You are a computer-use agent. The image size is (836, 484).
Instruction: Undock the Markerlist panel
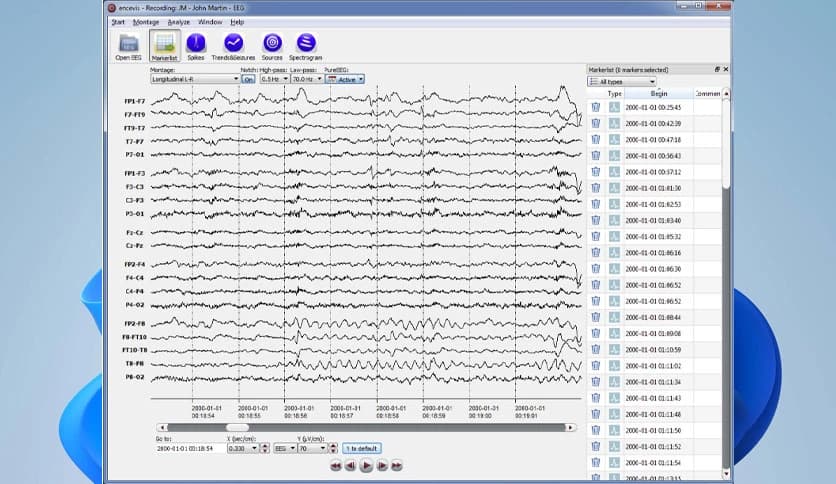tap(717, 70)
